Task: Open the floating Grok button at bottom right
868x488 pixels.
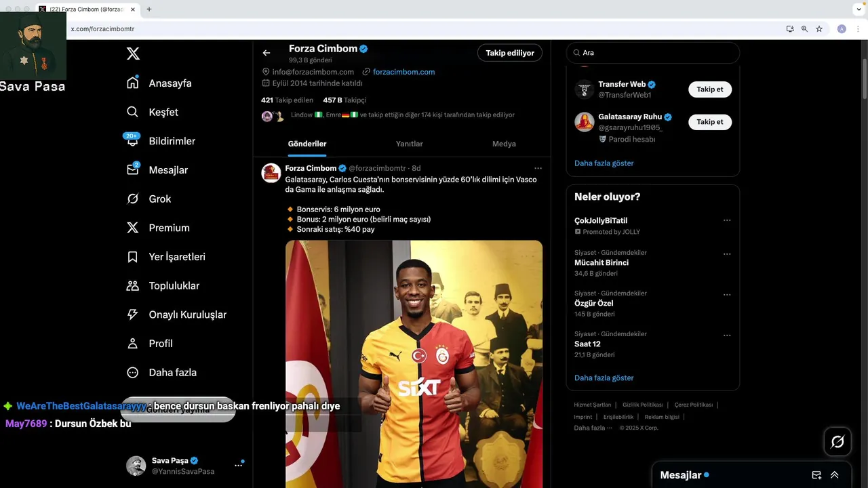Action: point(837,442)
